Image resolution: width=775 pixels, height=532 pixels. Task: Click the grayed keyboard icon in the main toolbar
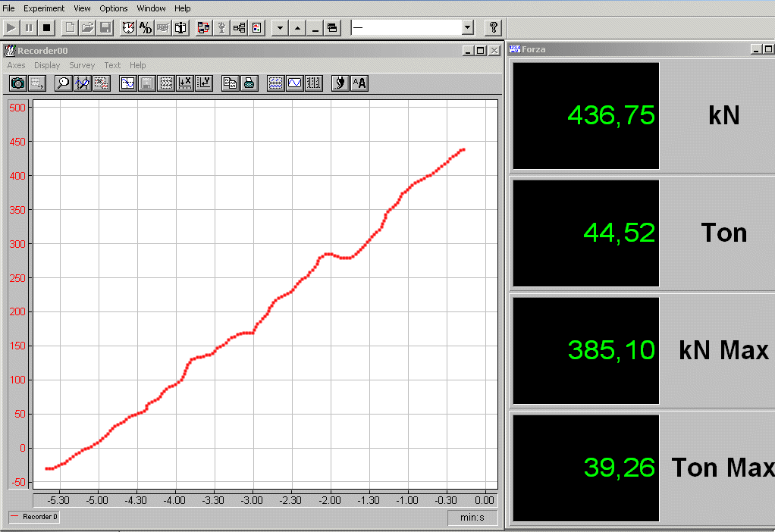tap(163, 28)
